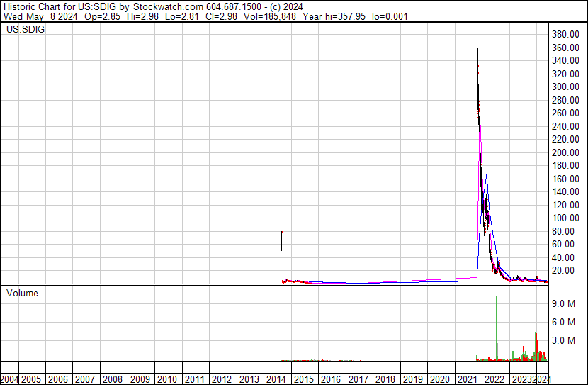588x385 pixels.
Task: Click the US:SDIG chart label
Action: (26, 29)
